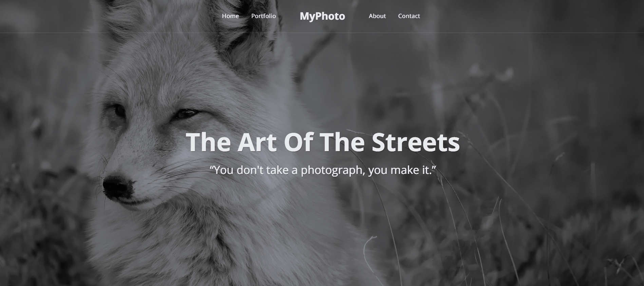Open the About page link
The width and height of the screenshot is (644, 286).
377,16
